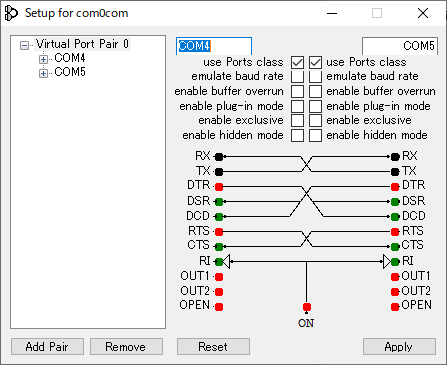
Task: Click the COM5 port name field
Action: click(x=400, y=46)
